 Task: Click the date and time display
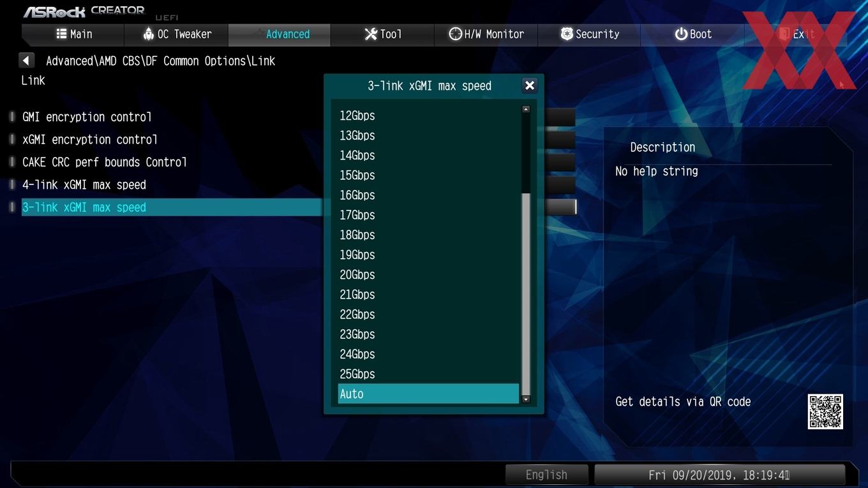(x=719, y=475)
